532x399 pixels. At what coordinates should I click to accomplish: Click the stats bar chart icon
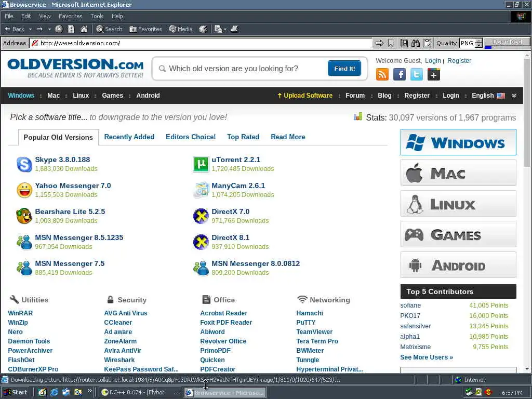click(357, 117)
